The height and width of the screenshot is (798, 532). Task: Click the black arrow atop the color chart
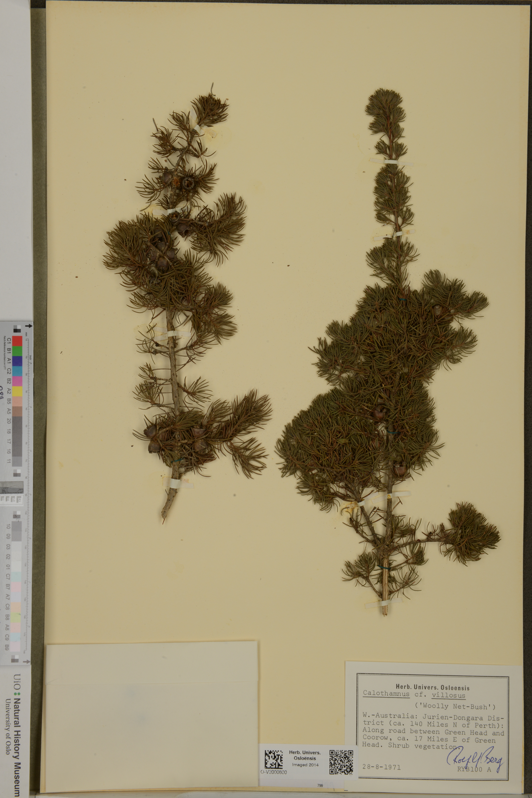28,326
